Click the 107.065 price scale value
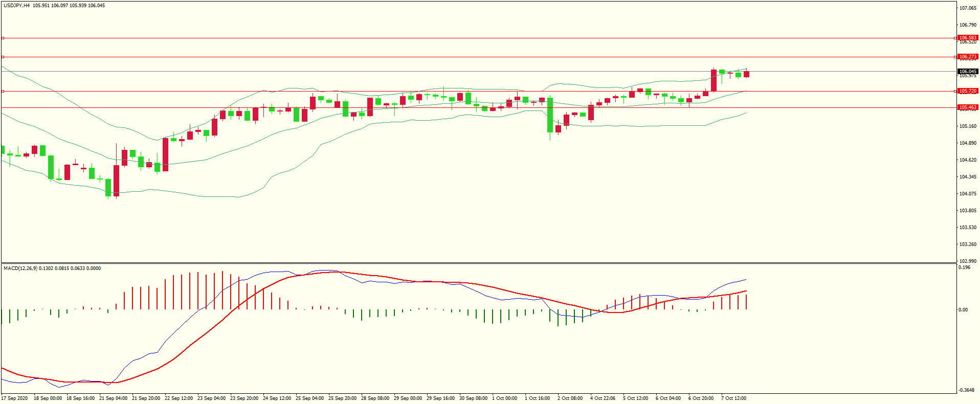 [968, 8]
